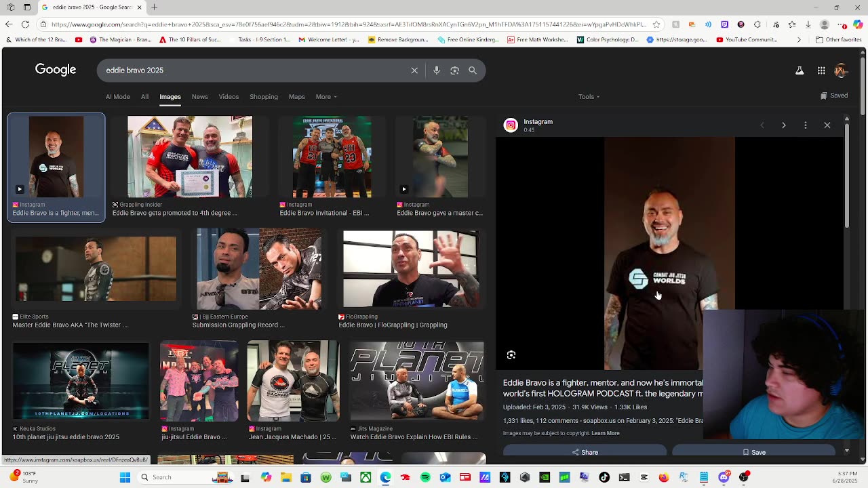Launch Spotify from the taskbar

425,477
